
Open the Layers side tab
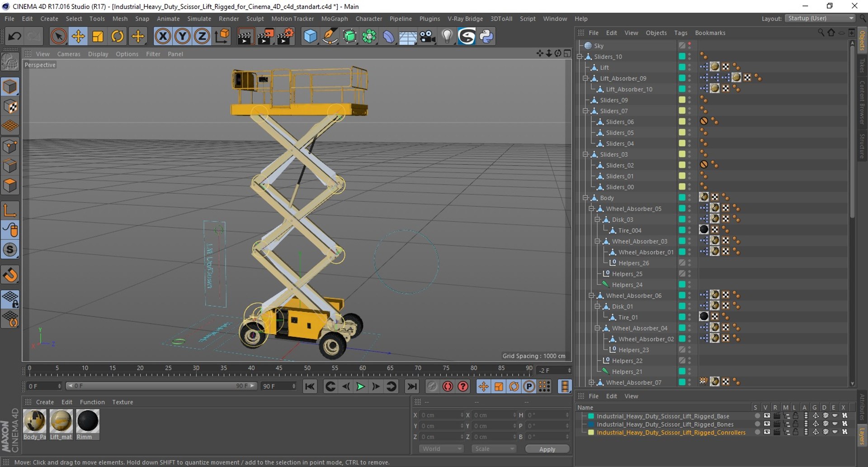[863, 435]
